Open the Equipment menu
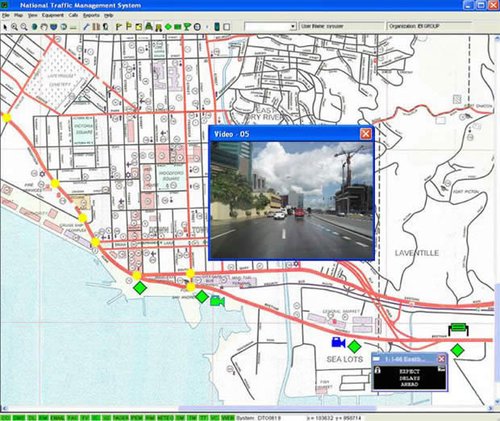500x421 pixels. (x=52, y=15)
